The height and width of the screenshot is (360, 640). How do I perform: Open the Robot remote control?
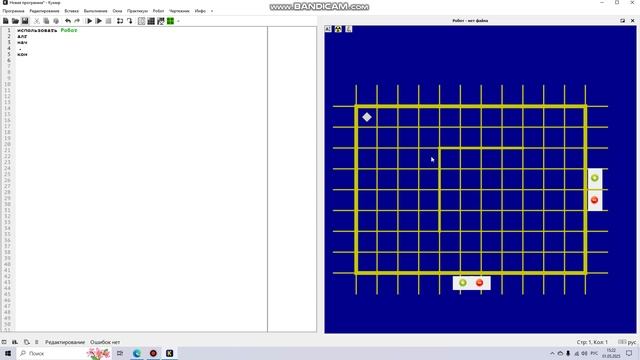[x=161, y=21]
